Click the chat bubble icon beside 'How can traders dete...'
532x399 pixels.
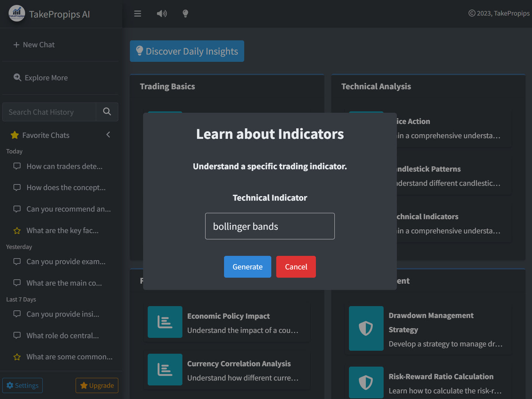17,166
